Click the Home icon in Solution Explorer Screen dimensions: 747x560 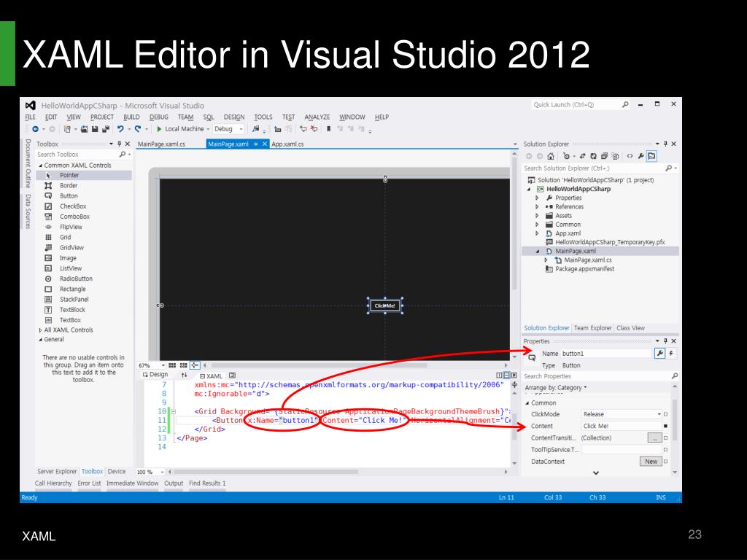[551, 156]
